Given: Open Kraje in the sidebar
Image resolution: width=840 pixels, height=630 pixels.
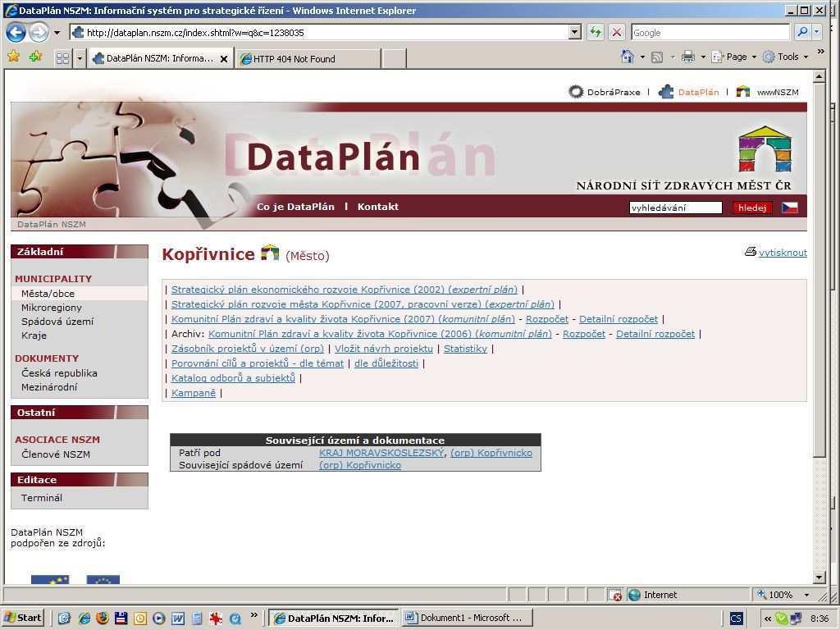Looking at the screenshot, I should pos(34,336).
